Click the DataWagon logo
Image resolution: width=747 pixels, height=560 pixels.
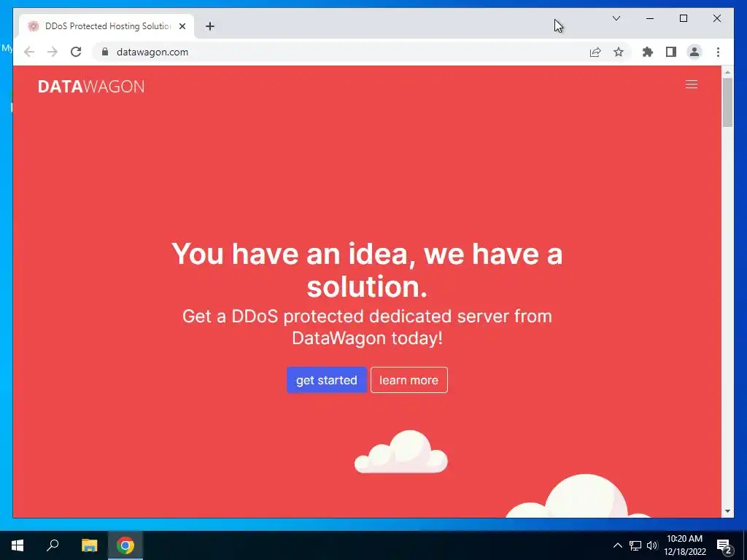click(91, 87)
